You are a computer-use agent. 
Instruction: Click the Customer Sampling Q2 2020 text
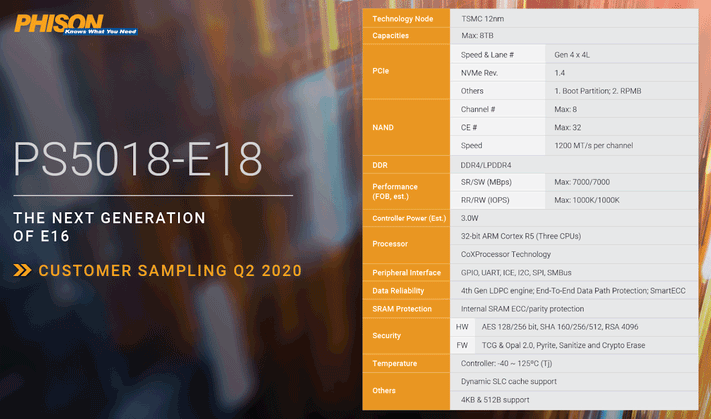click(169, 271)
